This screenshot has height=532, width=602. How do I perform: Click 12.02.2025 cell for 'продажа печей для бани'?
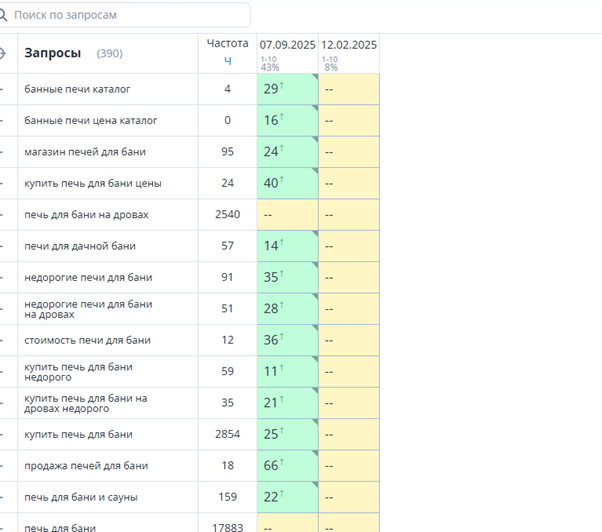(x=349, y=466)
